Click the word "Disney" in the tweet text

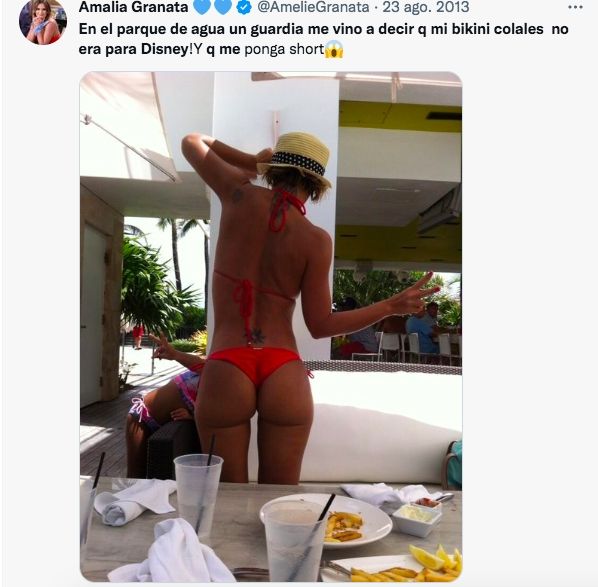[165, 49]
